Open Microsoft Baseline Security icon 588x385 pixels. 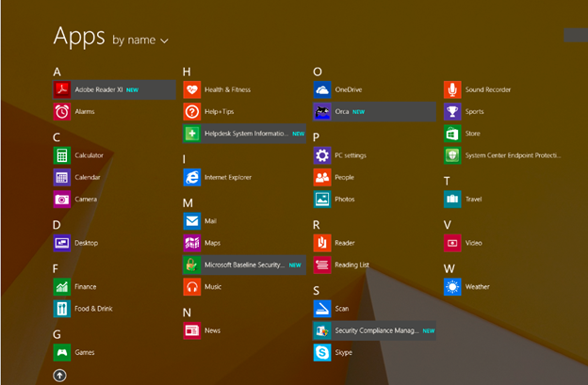pos(192,265)
